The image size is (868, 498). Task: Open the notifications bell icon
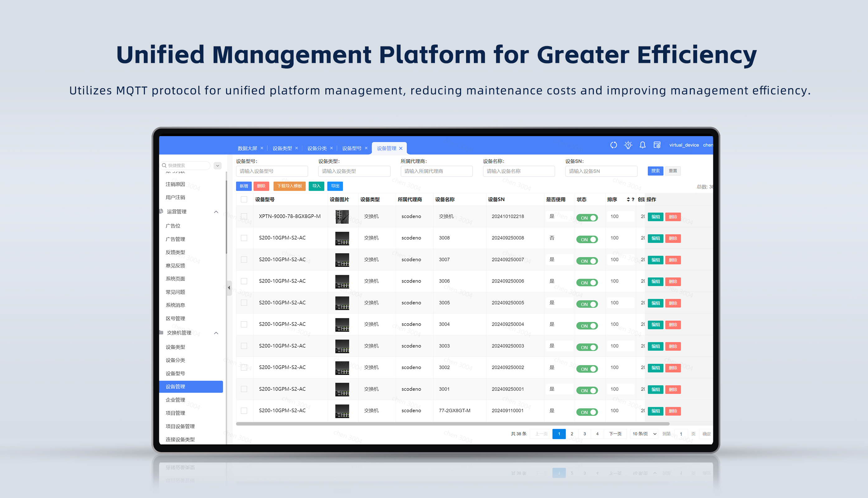[x=642, y=145]
